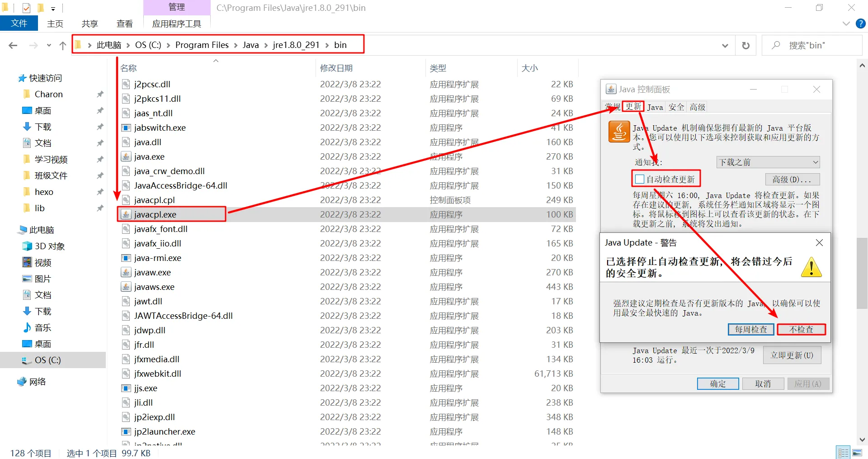Select the 安全 tab in Java 控制面板
The width and height of the screenshot is (868, 459).
[676, 107]
